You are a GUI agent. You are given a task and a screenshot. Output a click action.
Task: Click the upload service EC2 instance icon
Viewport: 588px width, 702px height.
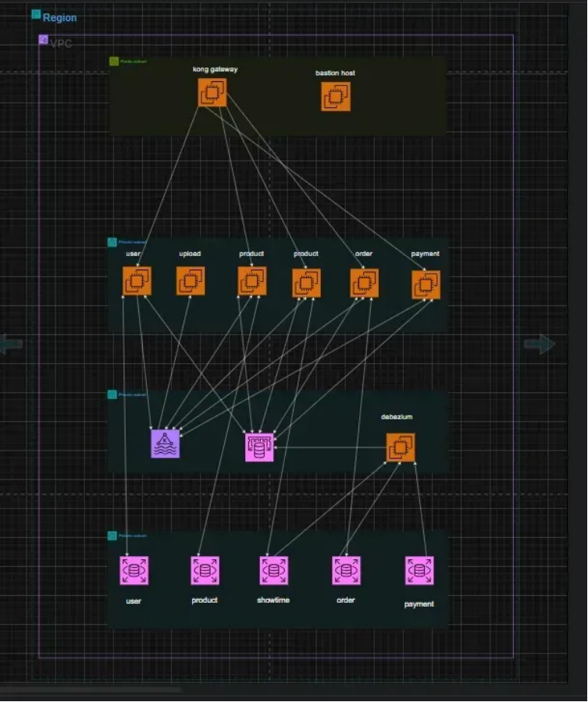click(x=191, y=281)
